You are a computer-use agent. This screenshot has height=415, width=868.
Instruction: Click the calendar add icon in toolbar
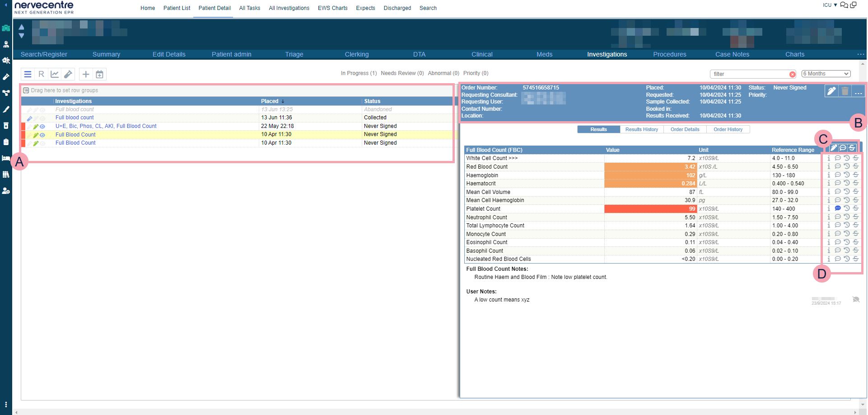coord(100,74)
